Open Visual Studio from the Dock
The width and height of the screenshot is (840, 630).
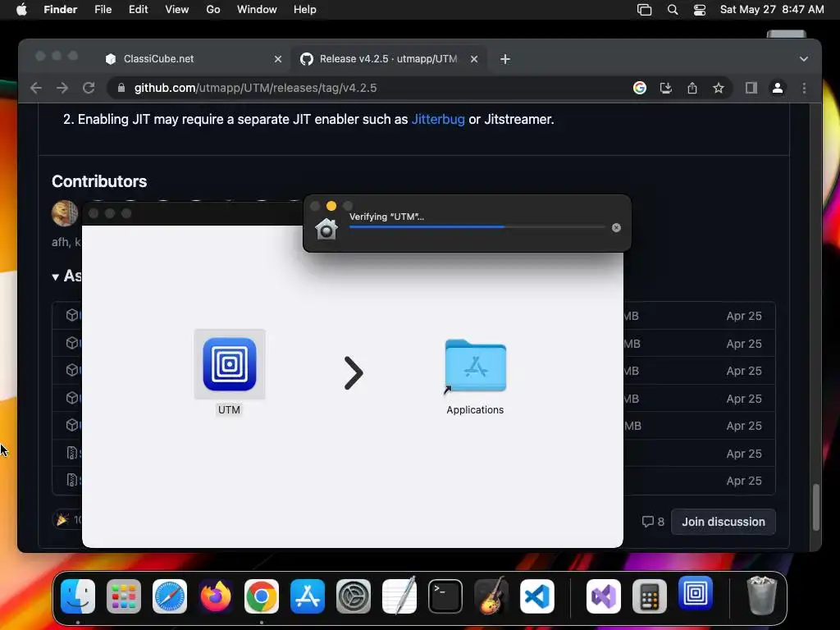coord(604,596)
